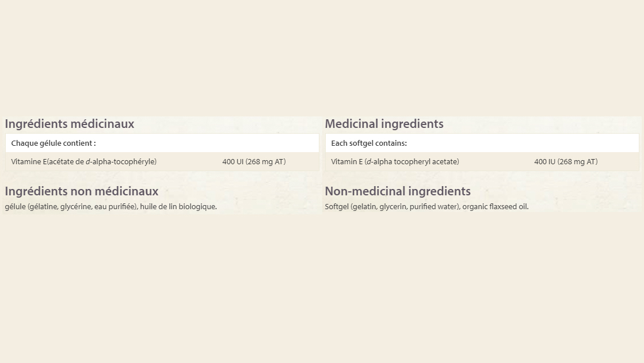The image size is (644, 363).
Task: Click the word "gélule" in French non-medicinal list
Action: [15, 207]
